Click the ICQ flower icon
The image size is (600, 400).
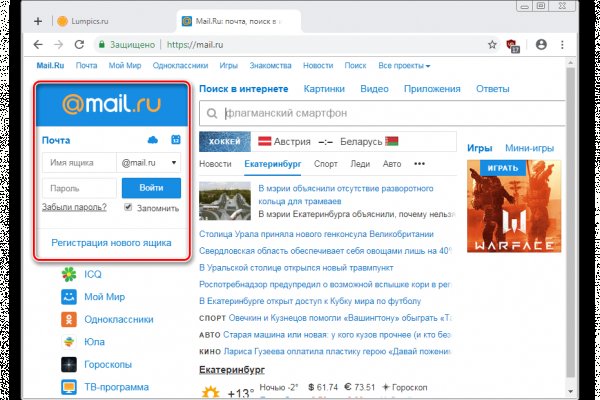(x=69, y=273)
